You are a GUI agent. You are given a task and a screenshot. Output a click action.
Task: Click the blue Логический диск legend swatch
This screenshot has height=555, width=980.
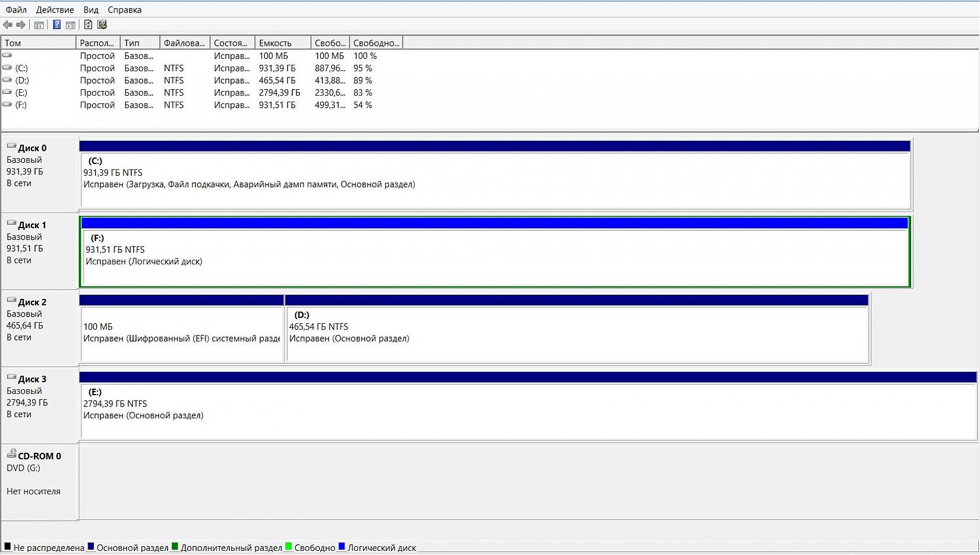342,547
